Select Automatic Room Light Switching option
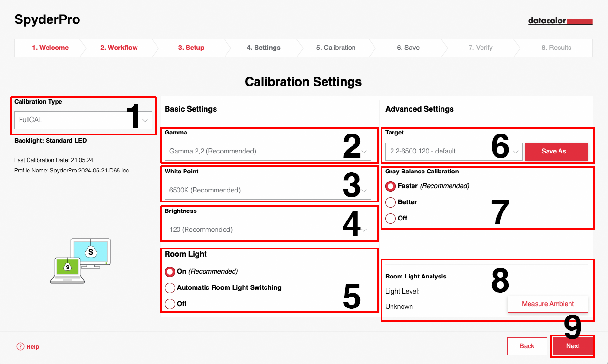608x364 pixels. click(170, 288)
